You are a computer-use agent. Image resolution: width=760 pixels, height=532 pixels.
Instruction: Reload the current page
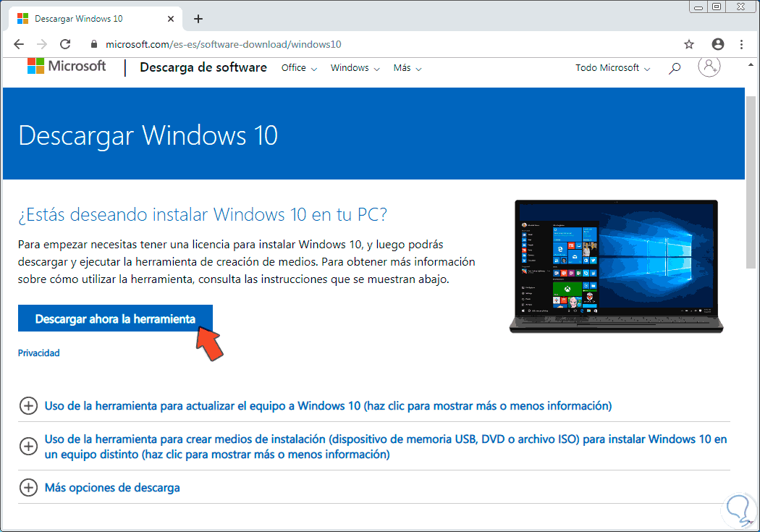pos(65,45)
